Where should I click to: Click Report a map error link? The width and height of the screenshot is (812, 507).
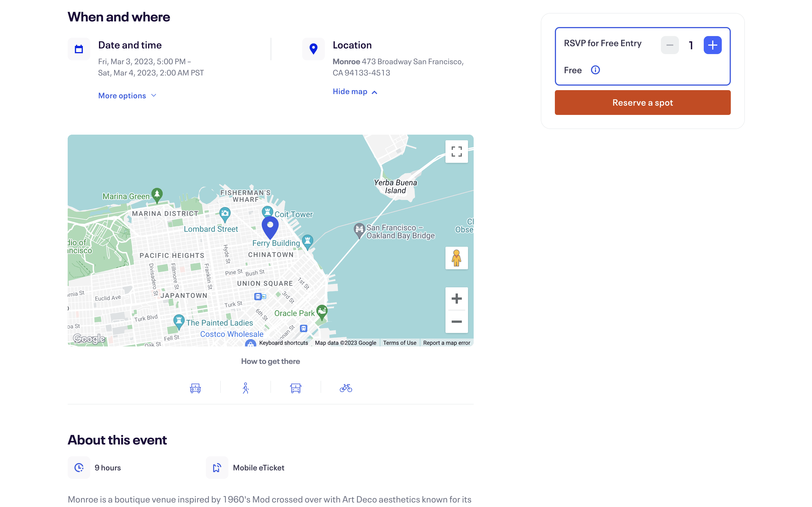447,343
